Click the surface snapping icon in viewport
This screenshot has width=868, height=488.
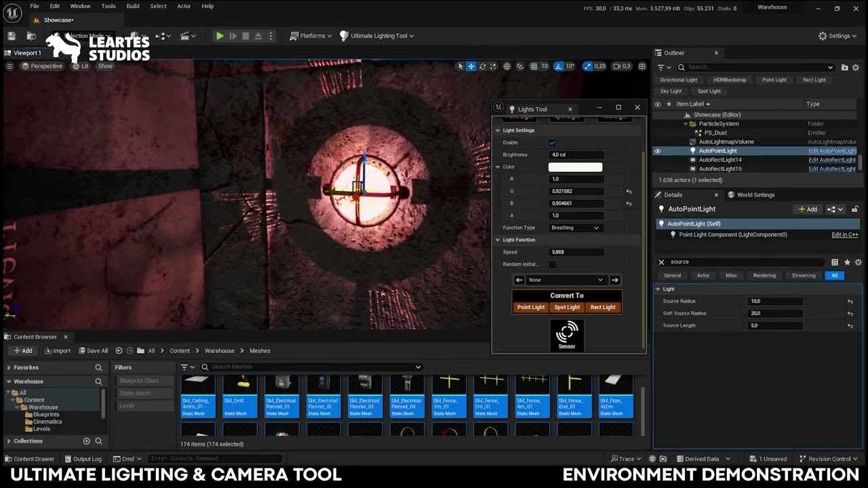tap(520, 66)
